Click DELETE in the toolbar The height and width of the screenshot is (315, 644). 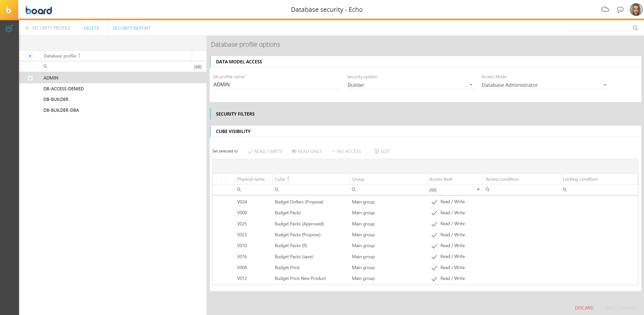click(91, 28)
